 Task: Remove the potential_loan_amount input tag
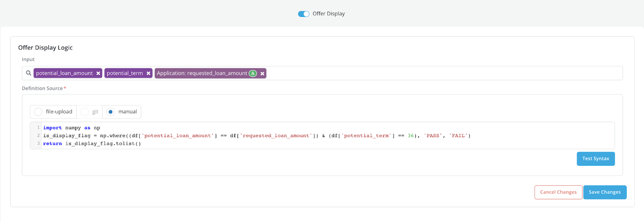[98, 73]
